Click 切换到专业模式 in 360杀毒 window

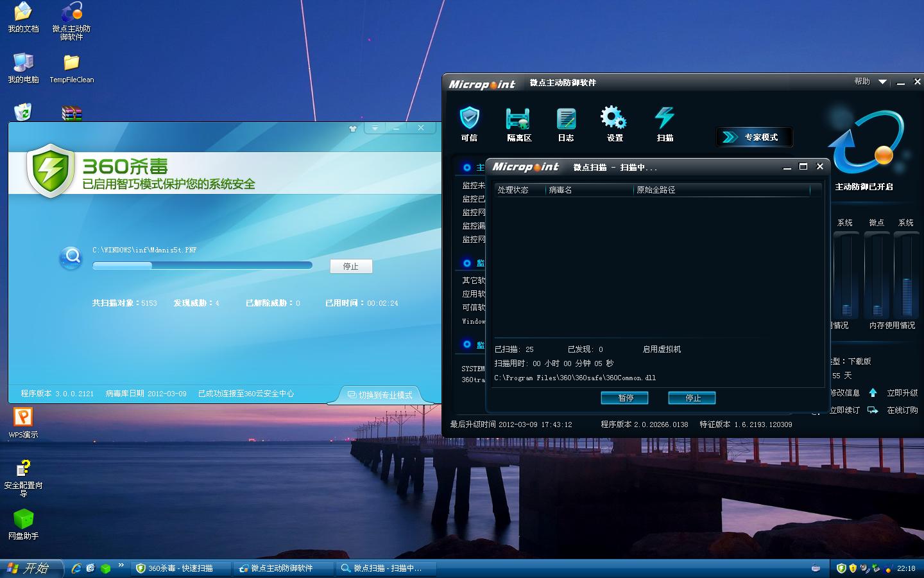pos(379,395)
